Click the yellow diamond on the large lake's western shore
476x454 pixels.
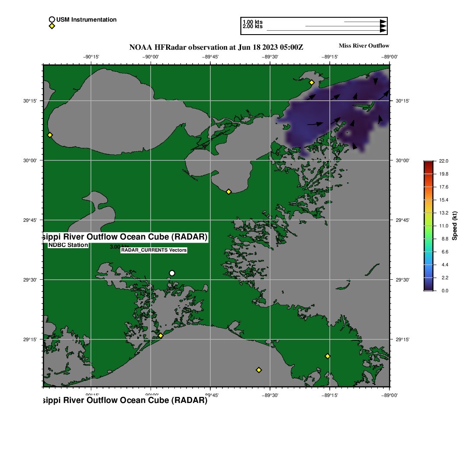(x=50, y=135)
